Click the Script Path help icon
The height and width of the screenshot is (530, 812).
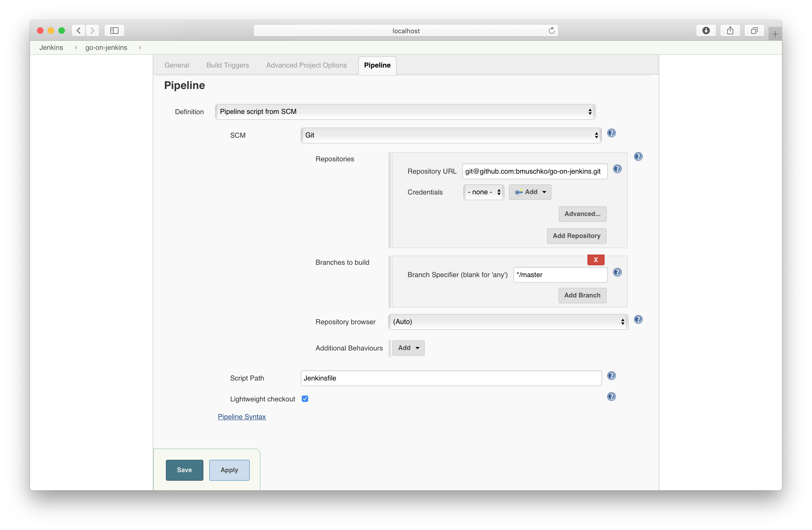(x=611, y=375)
